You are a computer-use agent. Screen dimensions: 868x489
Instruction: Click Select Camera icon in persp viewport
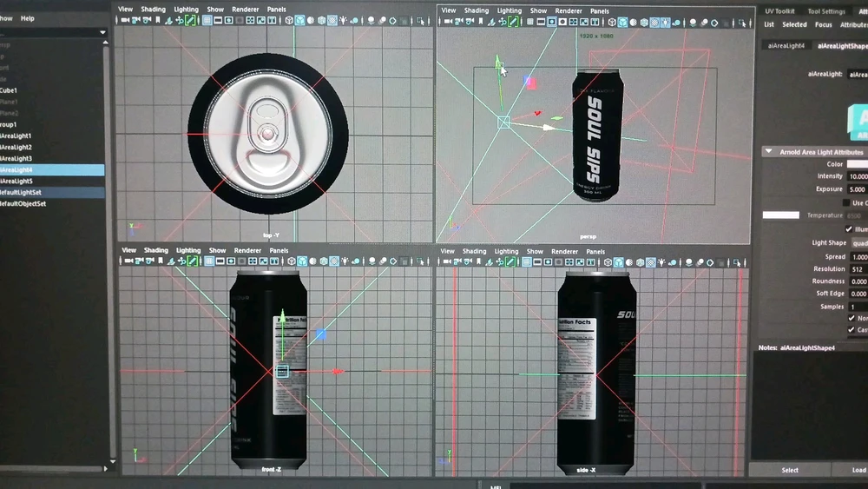coord(447,22)
